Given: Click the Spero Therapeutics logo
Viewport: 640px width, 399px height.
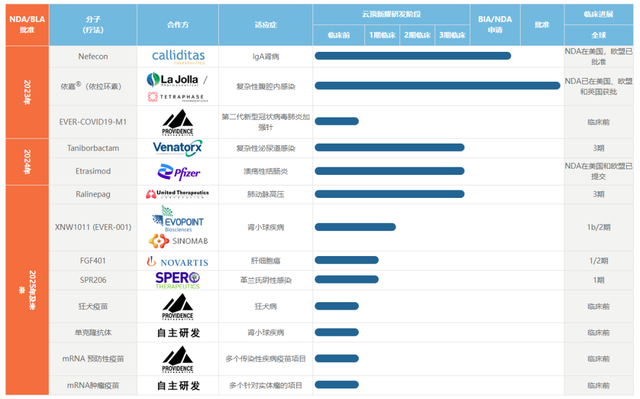Looking at the screenshot, I should coord(178,280).
